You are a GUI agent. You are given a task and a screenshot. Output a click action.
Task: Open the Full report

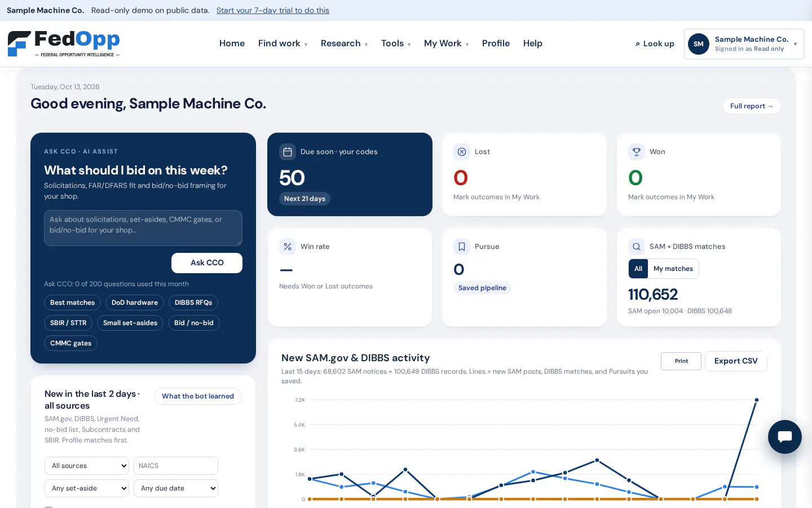752,106
